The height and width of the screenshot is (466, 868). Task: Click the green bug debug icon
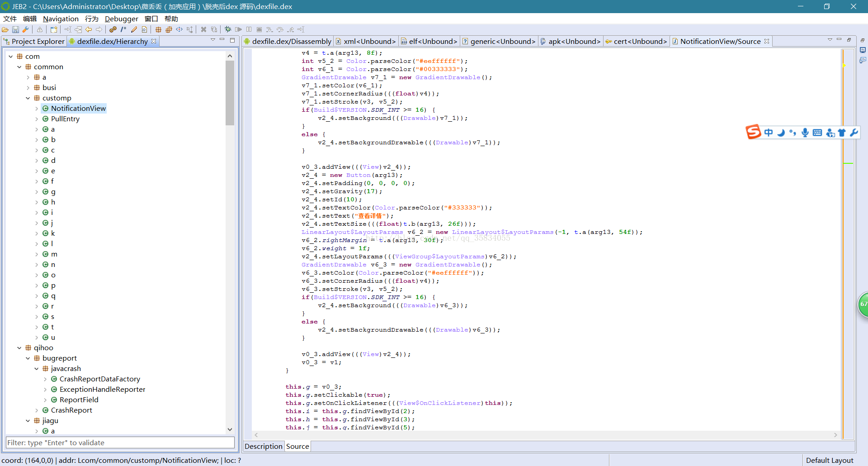click(228, 29)
